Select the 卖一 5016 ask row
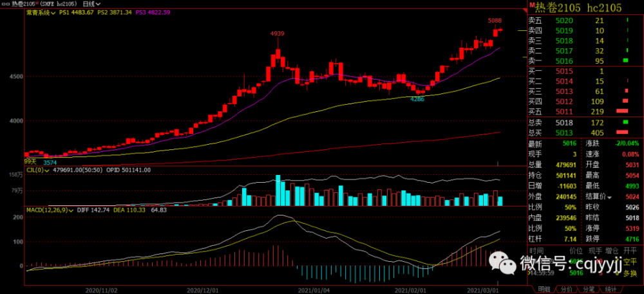This screenshot has width=644, height=294. [x=585, y=61]
